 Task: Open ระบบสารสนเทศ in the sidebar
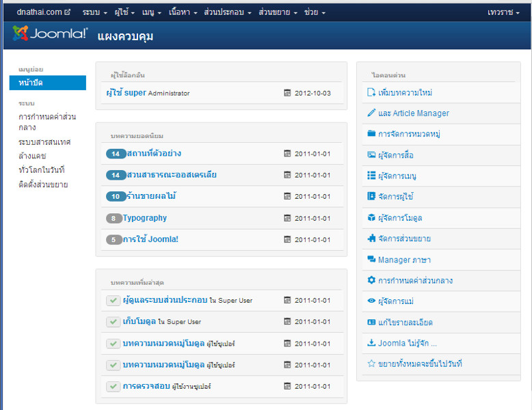coord(44,142)
